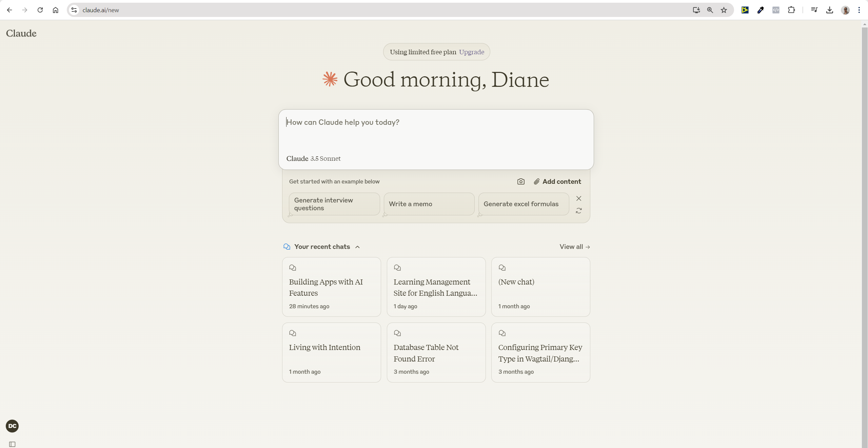The image size is (868, 448).
Task: Toggle the sidebar panel icon
Action: (x=12, y=444)
